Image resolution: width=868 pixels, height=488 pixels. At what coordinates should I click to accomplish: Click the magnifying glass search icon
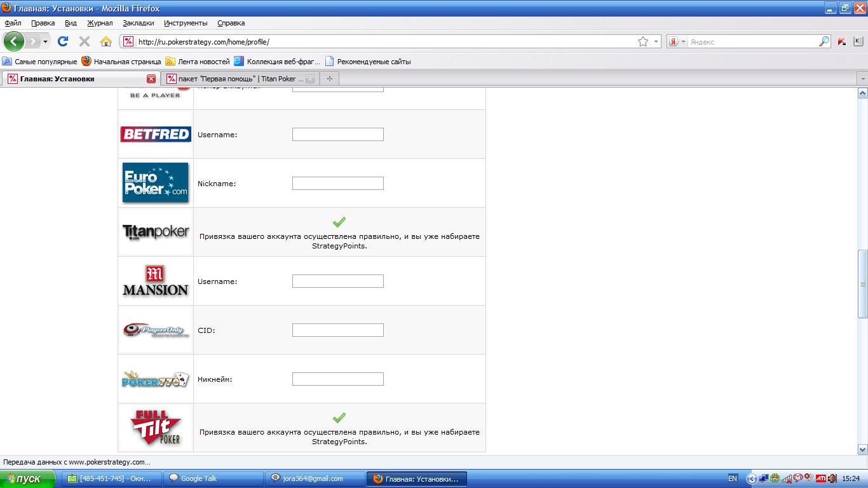point(824,41)
